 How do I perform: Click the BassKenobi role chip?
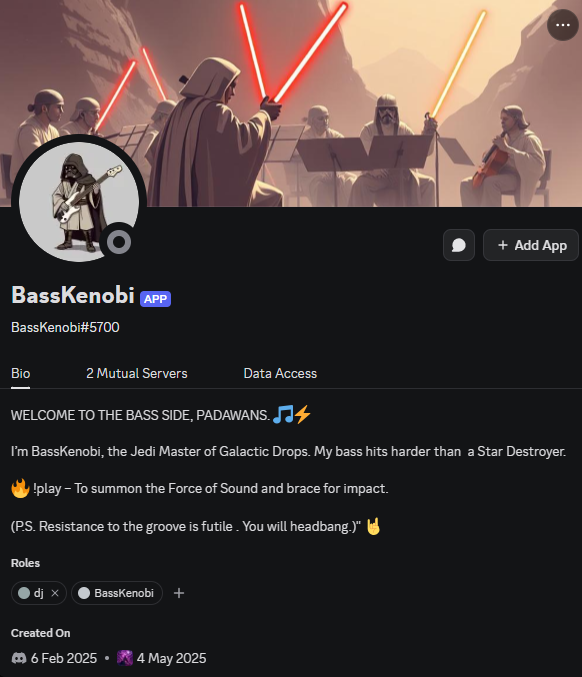[x=117, y=593]
